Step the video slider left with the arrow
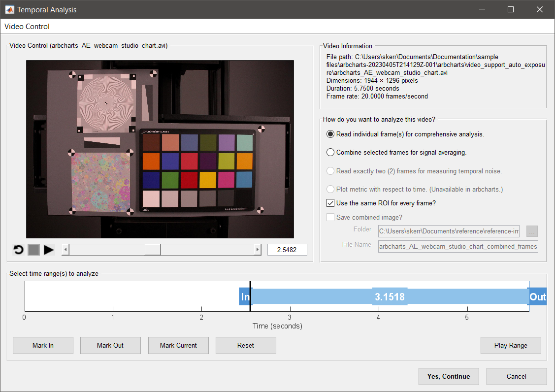The height and width of the screenshot is (392, 555). tap(65, 250)
